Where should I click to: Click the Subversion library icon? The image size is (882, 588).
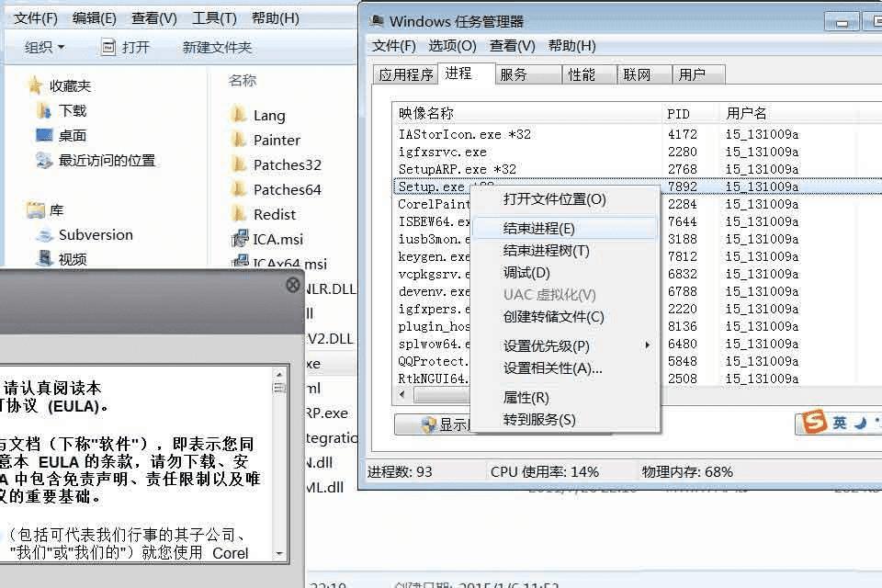44,234
